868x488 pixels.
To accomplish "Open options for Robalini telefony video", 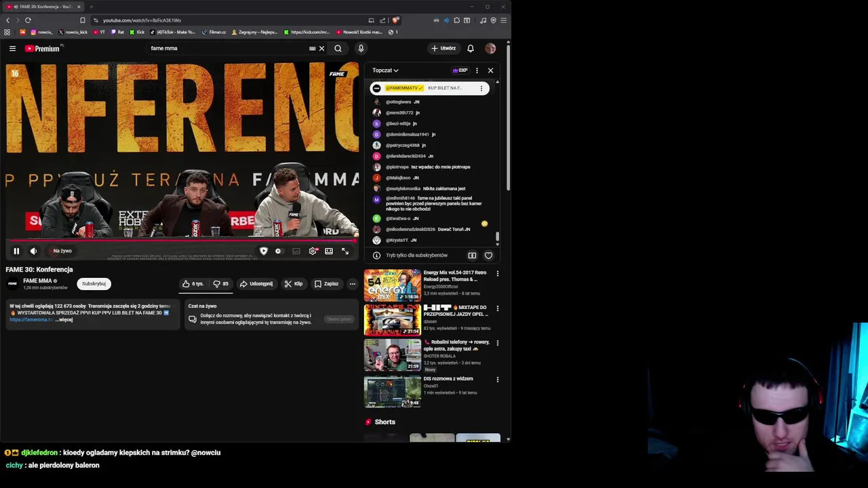I will 498,343.
